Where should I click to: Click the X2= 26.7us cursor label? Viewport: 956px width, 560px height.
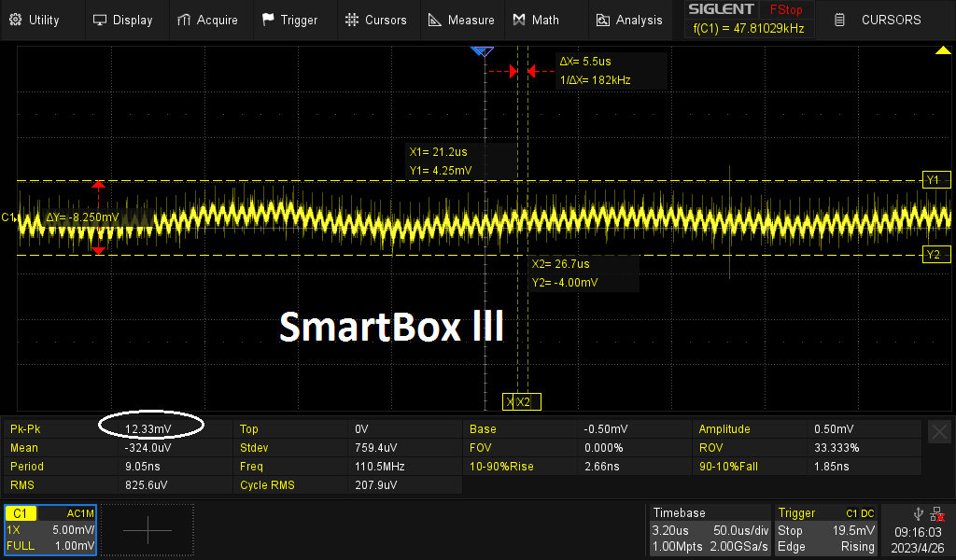coord(560,264)
